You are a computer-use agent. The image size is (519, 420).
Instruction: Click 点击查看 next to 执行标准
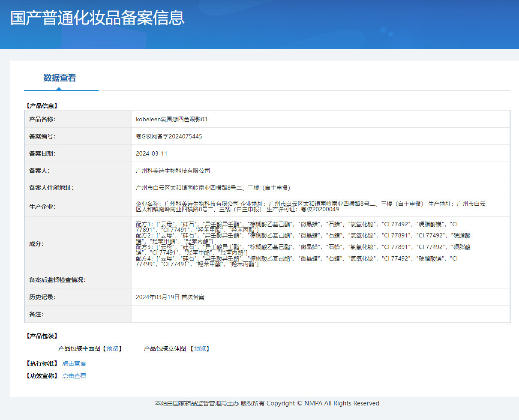coord(74,363)
